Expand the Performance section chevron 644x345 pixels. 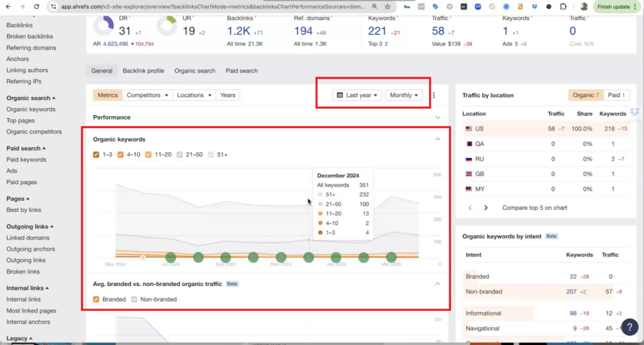click(438, 118)
